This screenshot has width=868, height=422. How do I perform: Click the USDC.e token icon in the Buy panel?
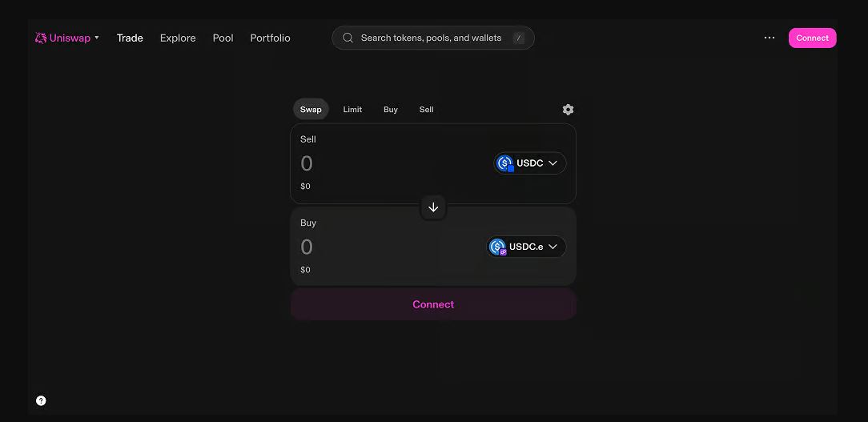[x=498, y=247]
